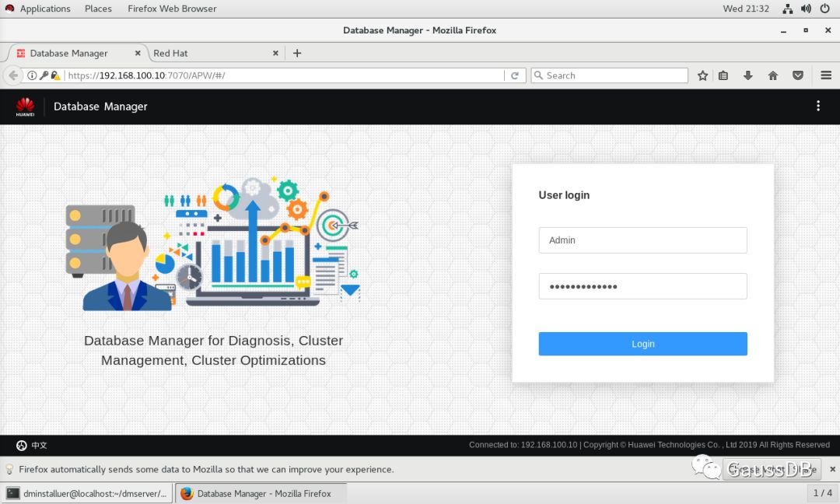
Task: Switch language to 中文
Action: coord(32,446)
